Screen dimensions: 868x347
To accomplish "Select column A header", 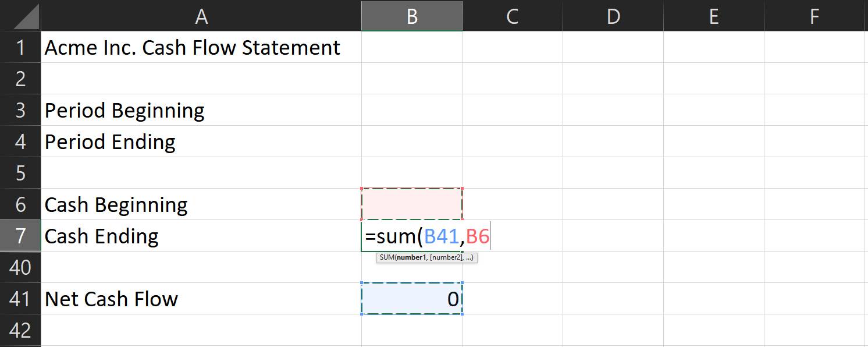I will coord(201,16).
